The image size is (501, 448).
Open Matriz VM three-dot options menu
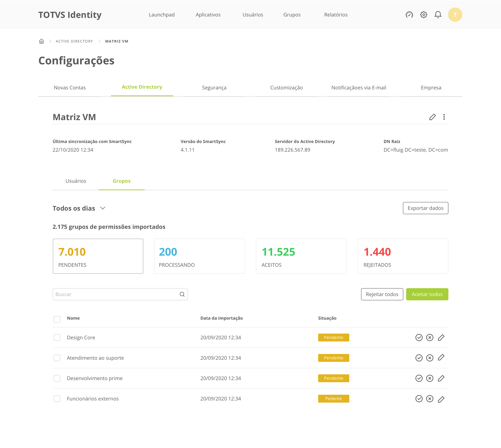(x=444, y=117)
